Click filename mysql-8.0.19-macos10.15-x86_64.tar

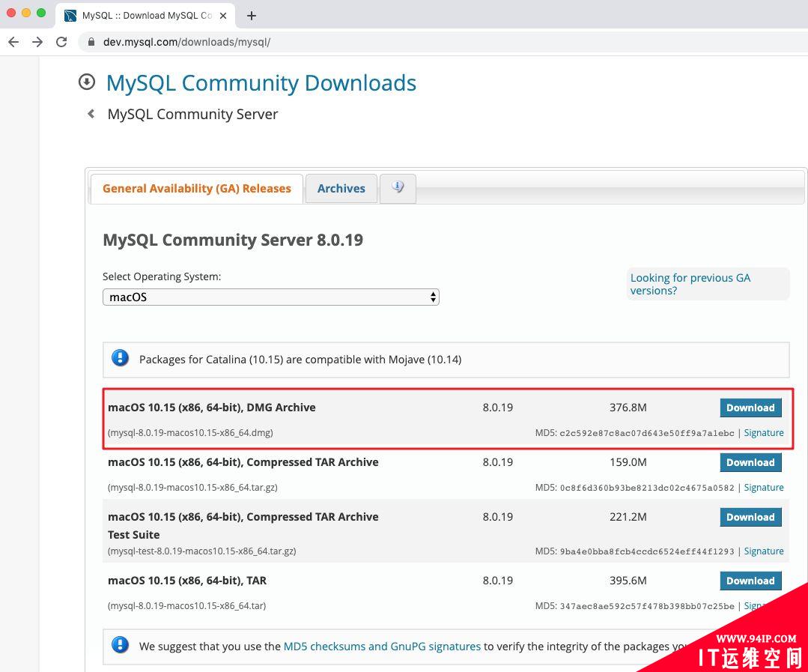(x=186, y=606)
